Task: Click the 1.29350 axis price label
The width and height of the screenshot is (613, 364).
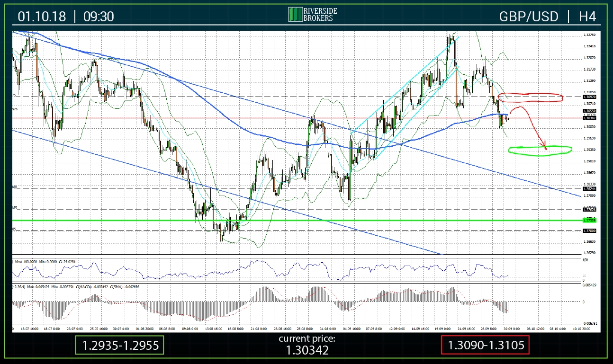Action: (590, 150)
